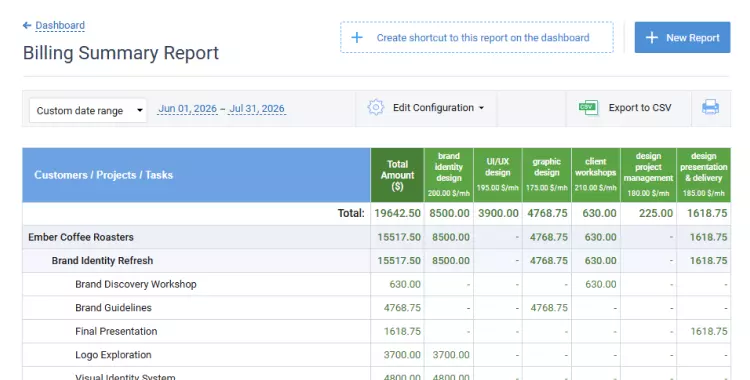
Task: Open the Dashboard link
Action: [60, 25]
